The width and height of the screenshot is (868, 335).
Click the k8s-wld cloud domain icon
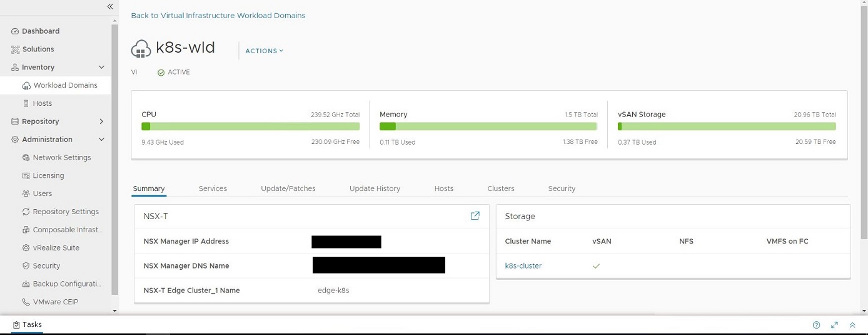pos(141,49)
